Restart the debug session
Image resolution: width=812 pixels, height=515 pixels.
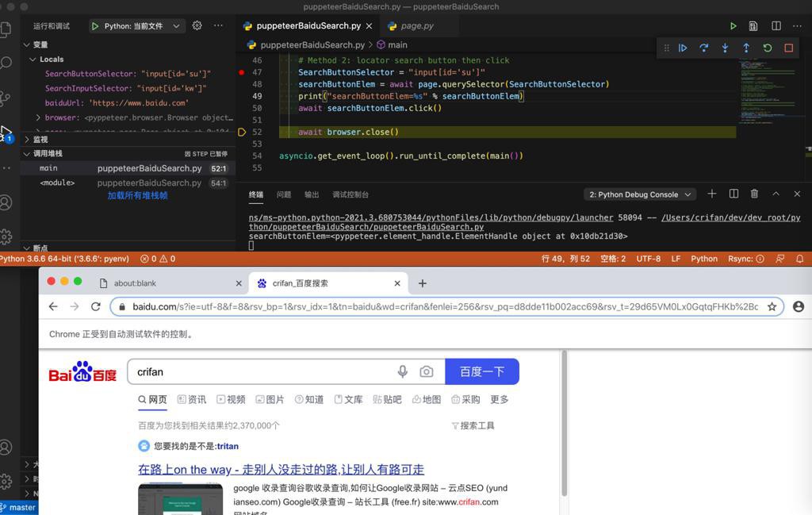[768, 48]
